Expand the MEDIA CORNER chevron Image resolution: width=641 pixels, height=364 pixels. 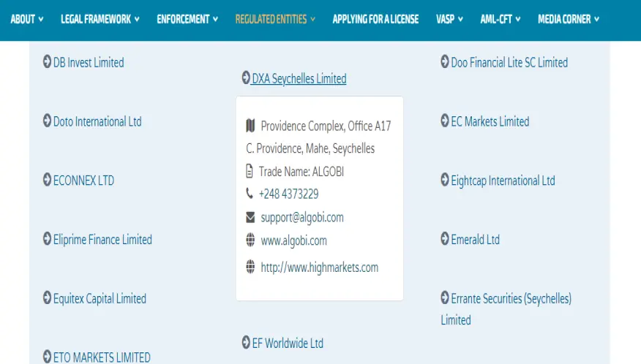coord(597,19)
